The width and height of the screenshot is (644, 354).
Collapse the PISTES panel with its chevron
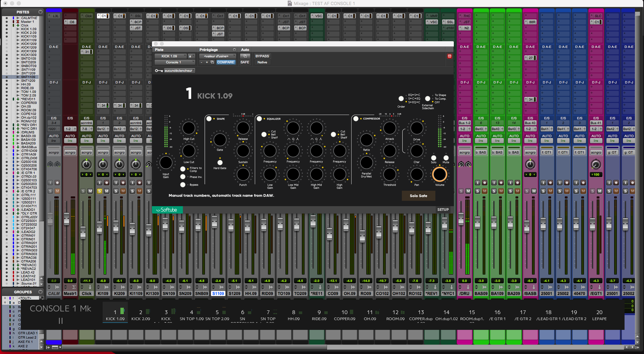point(40,12)
